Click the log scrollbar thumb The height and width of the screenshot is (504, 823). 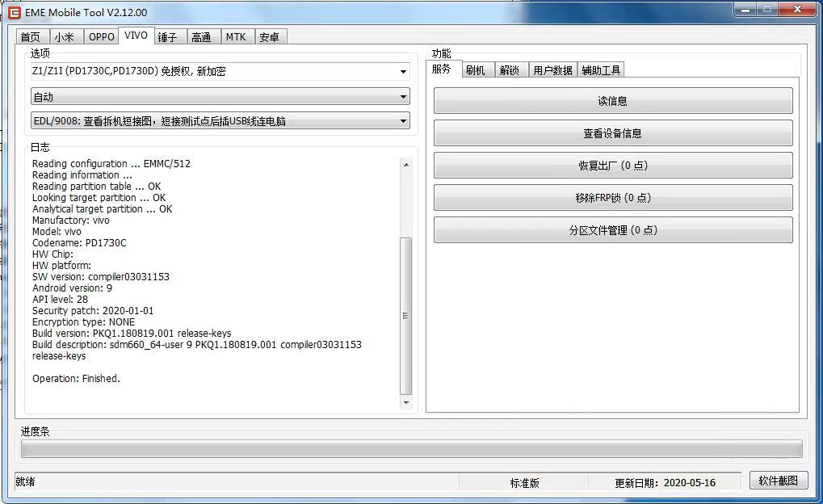(405, 316)
